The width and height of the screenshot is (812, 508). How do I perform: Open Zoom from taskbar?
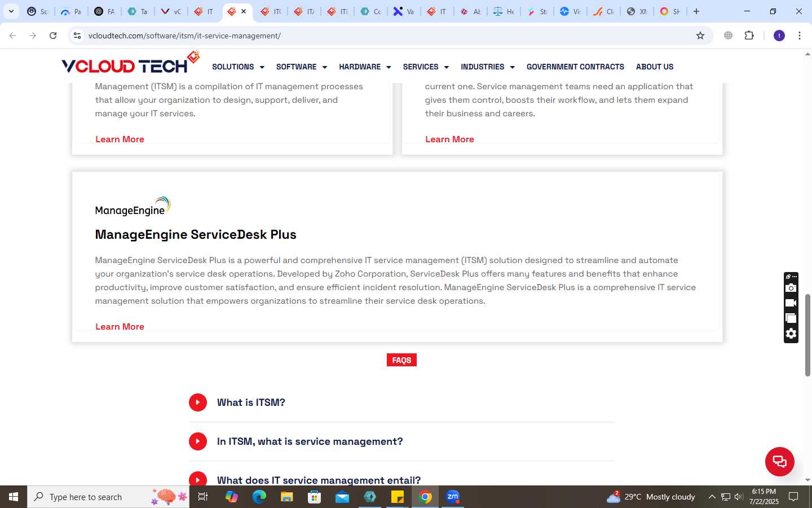pyautogui.click(x=452, y=497)
